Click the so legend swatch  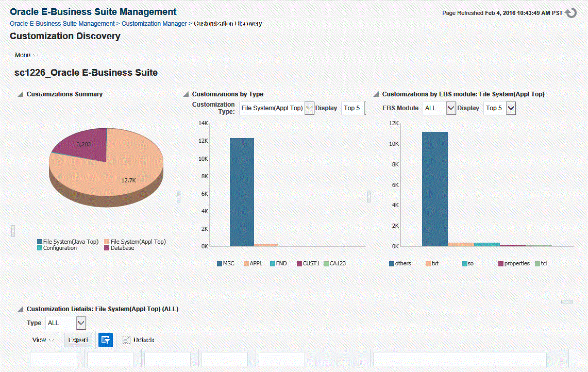coord(465,264)
